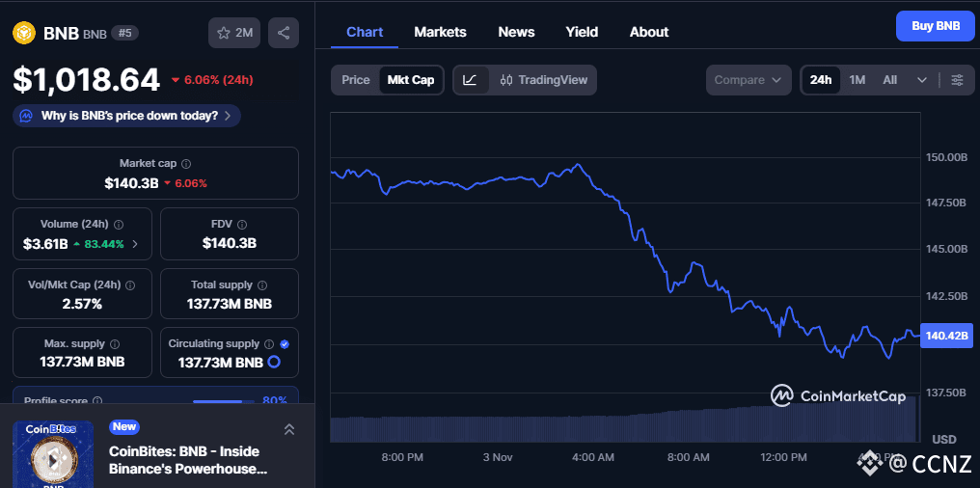
Task: Click the Total supply info icon
Action: tap(261, 285)
